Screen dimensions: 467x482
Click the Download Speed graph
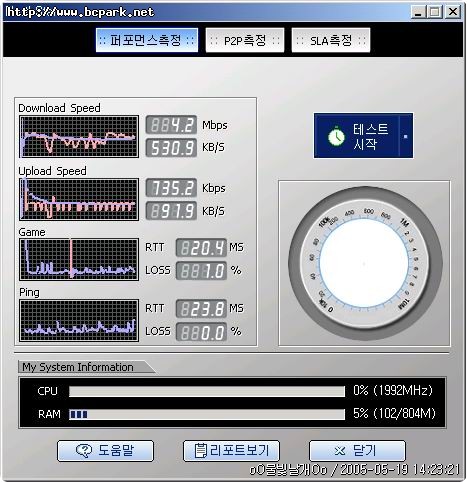click(79, 137)
